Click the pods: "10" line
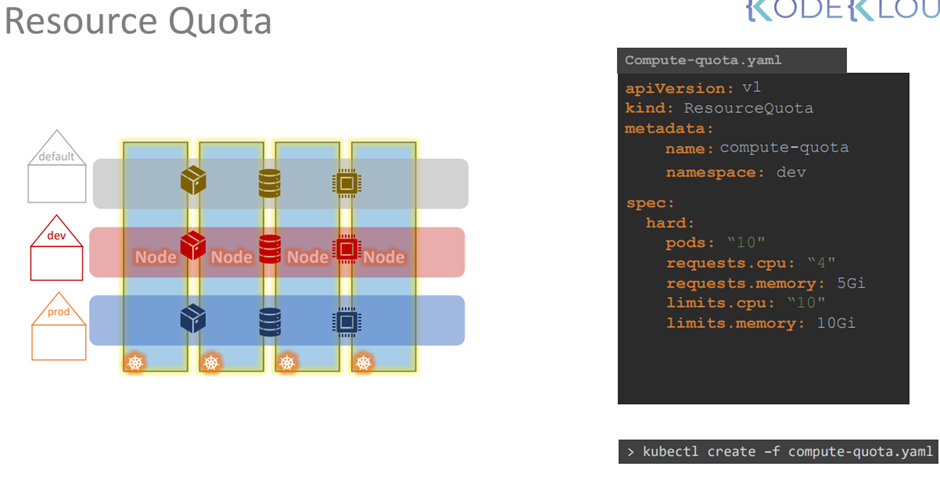The width and height of the screenshot is (940, 499). 715,243
